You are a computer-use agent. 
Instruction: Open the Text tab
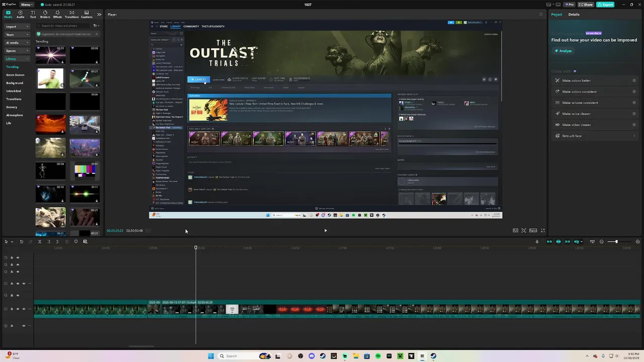pyautogui.click(x=33, y=14)
